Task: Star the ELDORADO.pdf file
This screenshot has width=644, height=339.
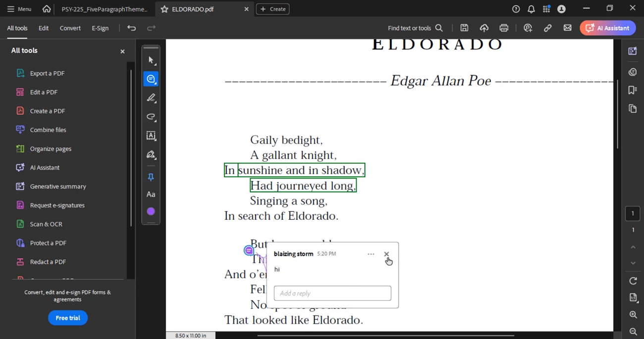Action: pos(164,9)
